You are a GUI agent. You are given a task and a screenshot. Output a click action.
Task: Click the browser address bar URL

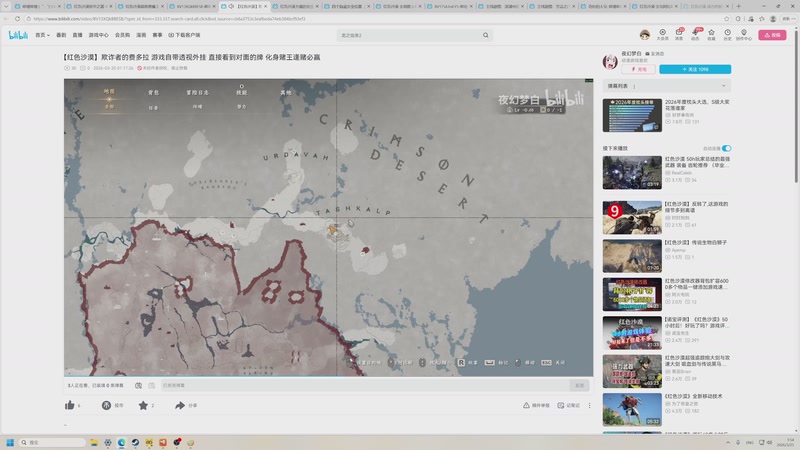coord(169,19)
